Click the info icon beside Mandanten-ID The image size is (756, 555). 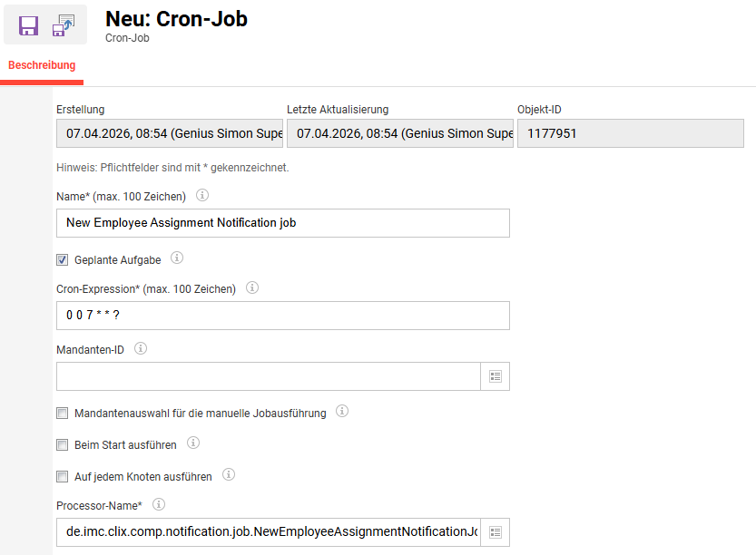tap(141, 348)
